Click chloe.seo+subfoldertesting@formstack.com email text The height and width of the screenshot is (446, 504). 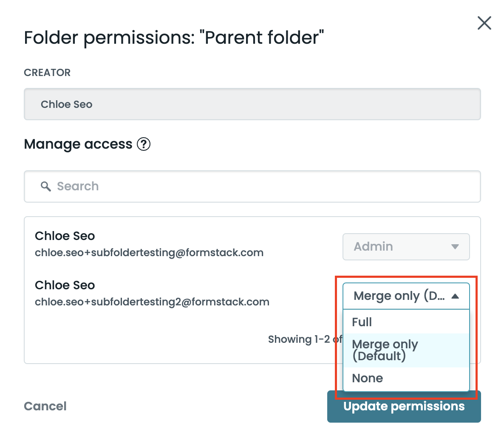(149, 253)
